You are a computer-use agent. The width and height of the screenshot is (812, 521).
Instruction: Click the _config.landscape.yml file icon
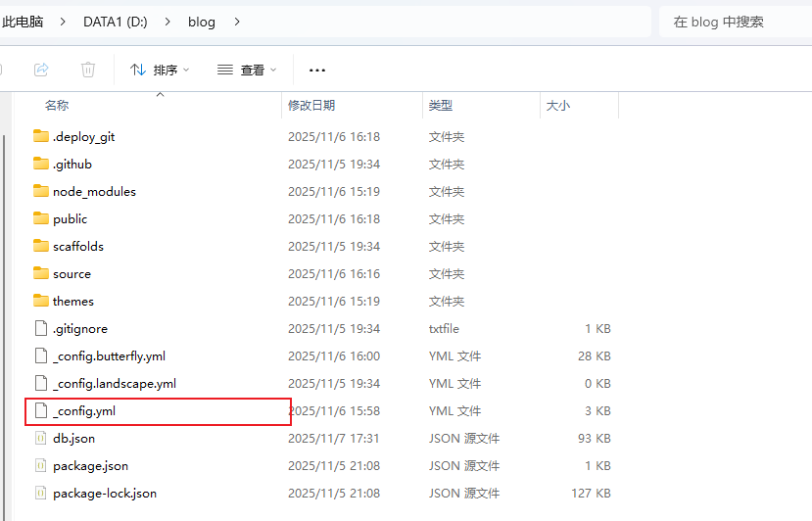click(41, 383)
